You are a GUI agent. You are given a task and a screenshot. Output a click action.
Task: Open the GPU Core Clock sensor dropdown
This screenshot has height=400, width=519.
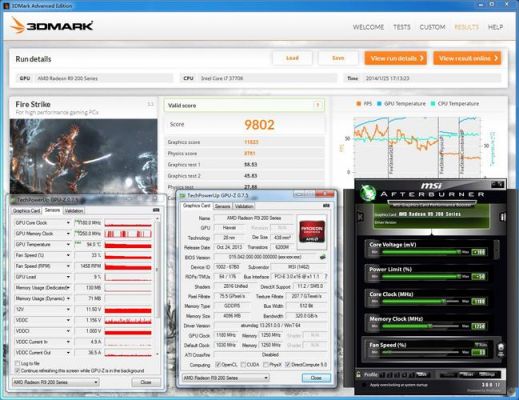(68, 223)
